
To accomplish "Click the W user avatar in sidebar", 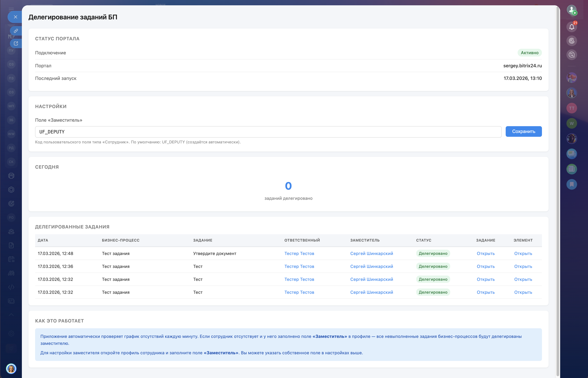I will tap(572, 124).
